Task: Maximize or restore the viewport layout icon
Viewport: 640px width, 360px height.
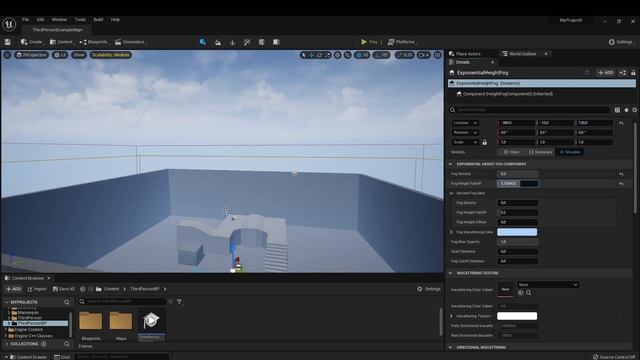Action: click(438, 55)
